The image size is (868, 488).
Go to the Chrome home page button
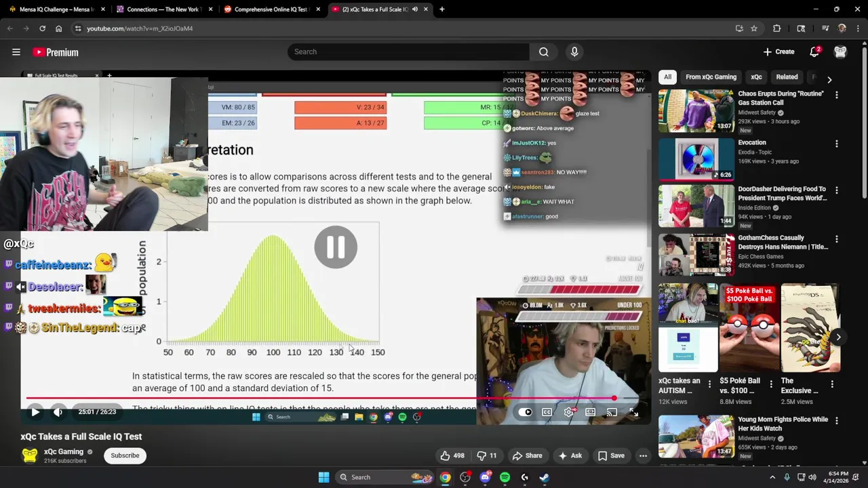(58, 28)
